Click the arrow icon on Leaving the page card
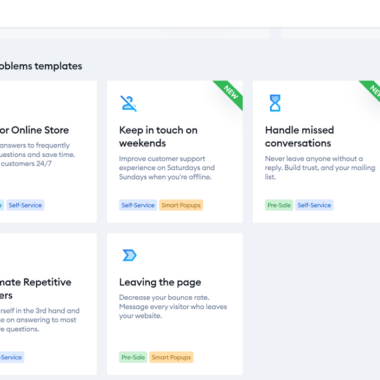Screen dimensions: 380x380 click(x=129, y=255)
